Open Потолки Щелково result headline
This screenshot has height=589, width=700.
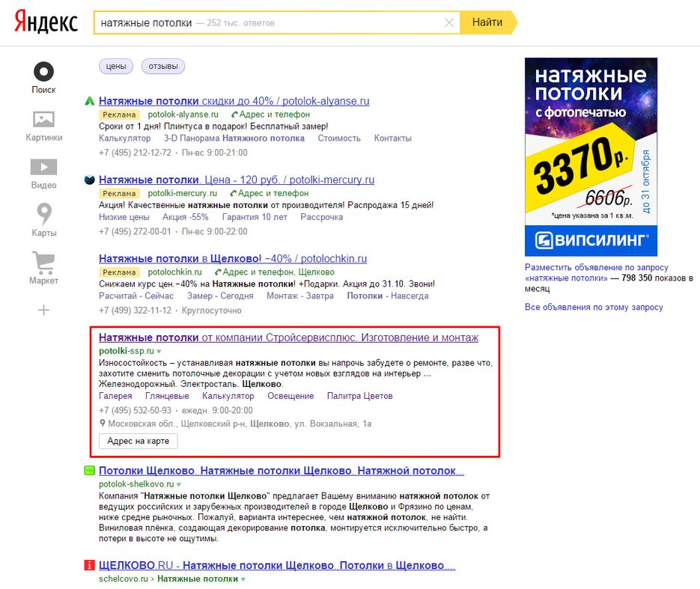tap(281, 470)
